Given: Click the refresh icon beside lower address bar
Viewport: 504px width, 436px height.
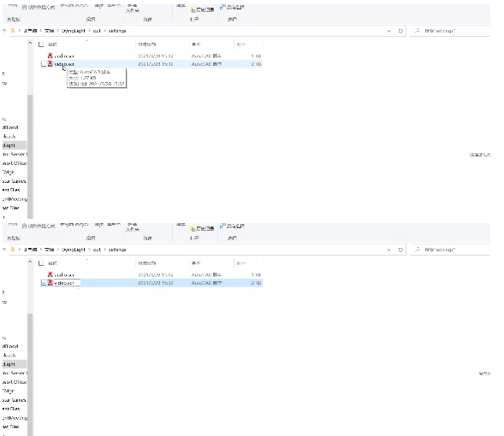Looking at the screenshot, I should (x=400, y=250).
